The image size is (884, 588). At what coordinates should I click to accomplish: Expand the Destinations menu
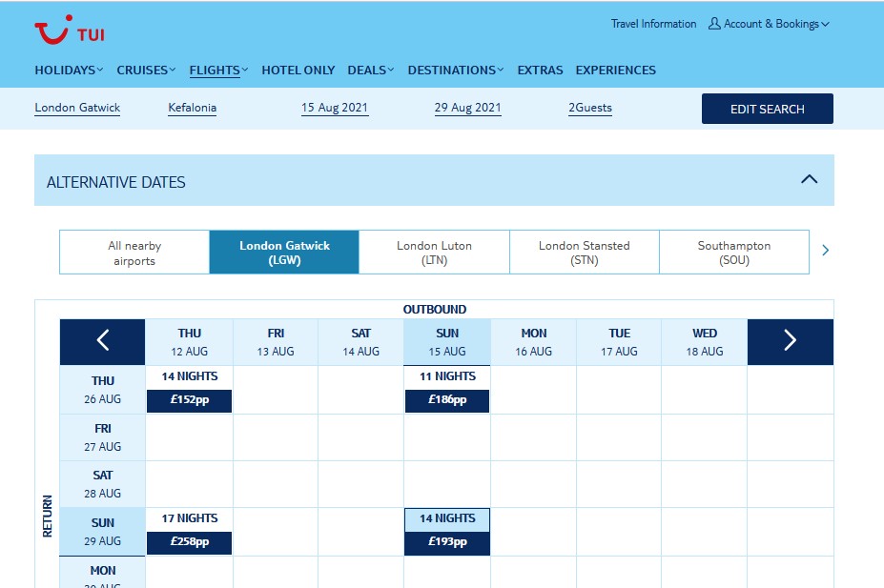(x=456, y=71)
